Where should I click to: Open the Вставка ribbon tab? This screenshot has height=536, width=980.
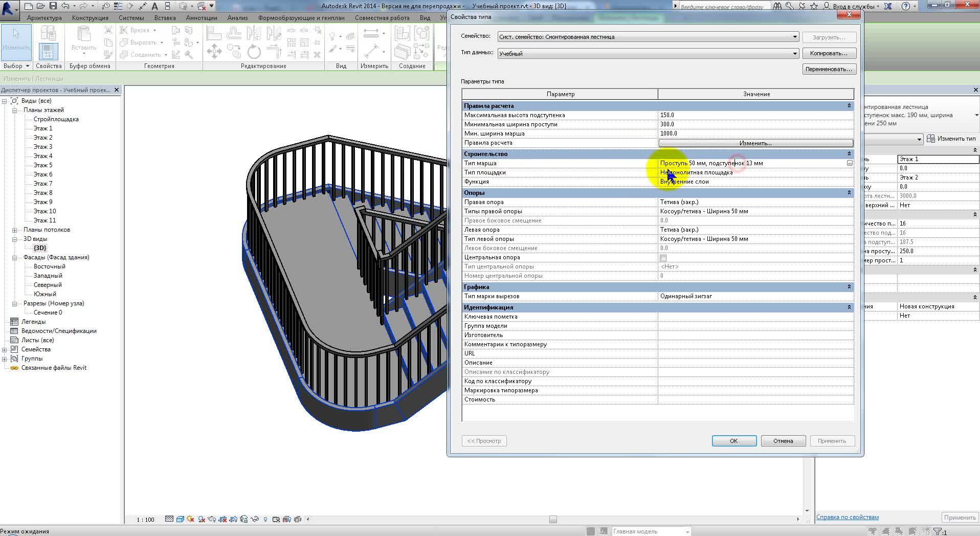[x=165, y=17]
